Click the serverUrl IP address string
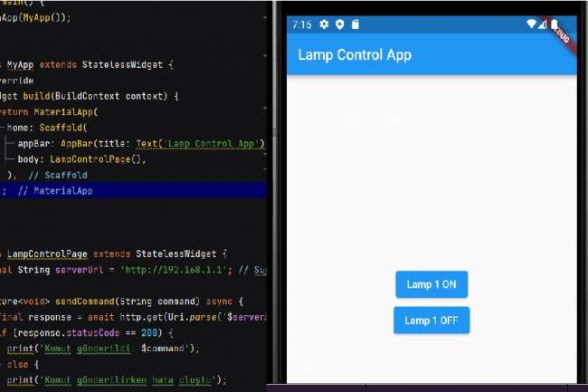 click(x=190, y=269)
